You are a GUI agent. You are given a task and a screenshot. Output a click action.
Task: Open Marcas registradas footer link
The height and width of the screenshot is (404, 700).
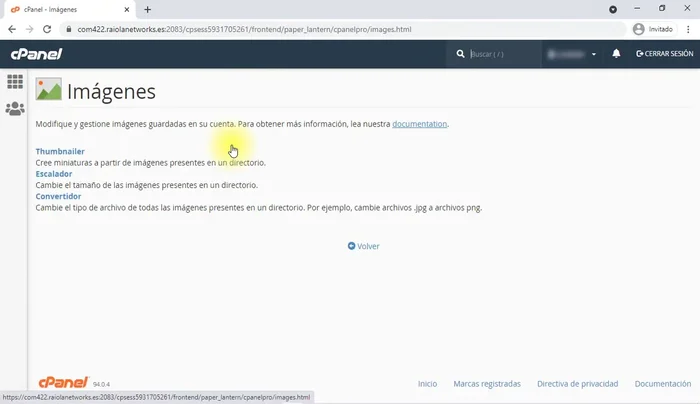tap(487, 383)
